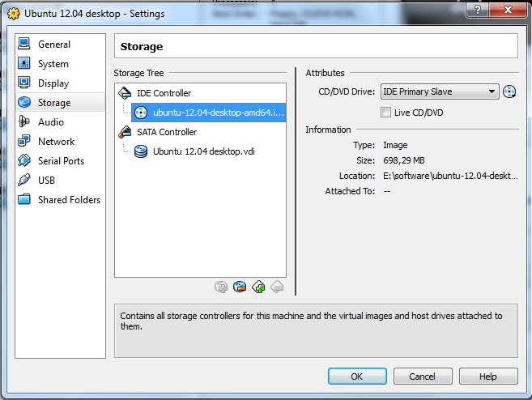Click the settings gear title icon
This screenshot has width=532, height=400.
(14, 14)
